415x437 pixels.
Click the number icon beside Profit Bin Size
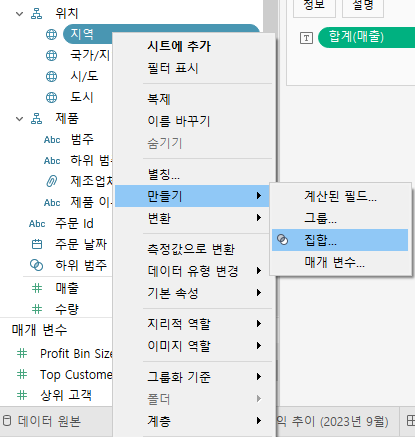pos(22,353)
